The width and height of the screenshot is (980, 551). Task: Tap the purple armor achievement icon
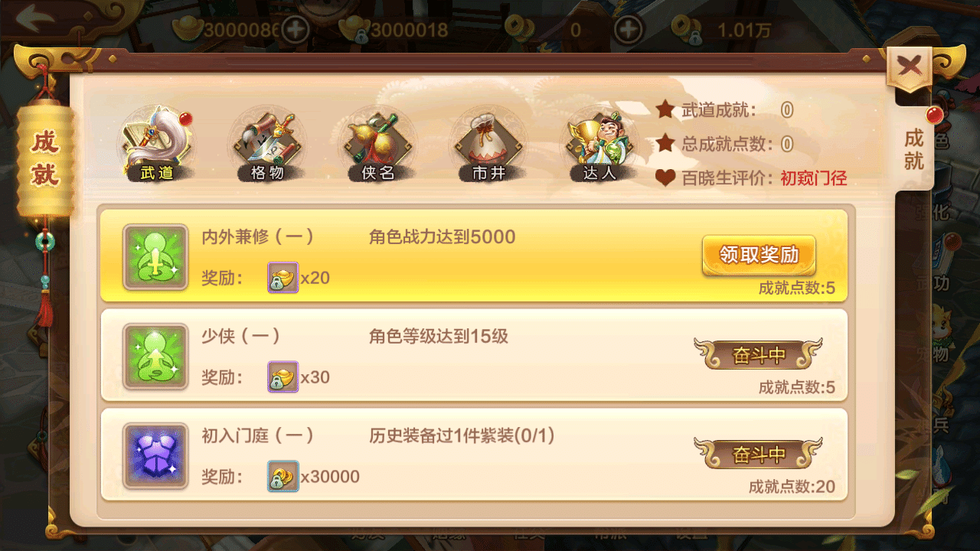click(x=156, y=456)
